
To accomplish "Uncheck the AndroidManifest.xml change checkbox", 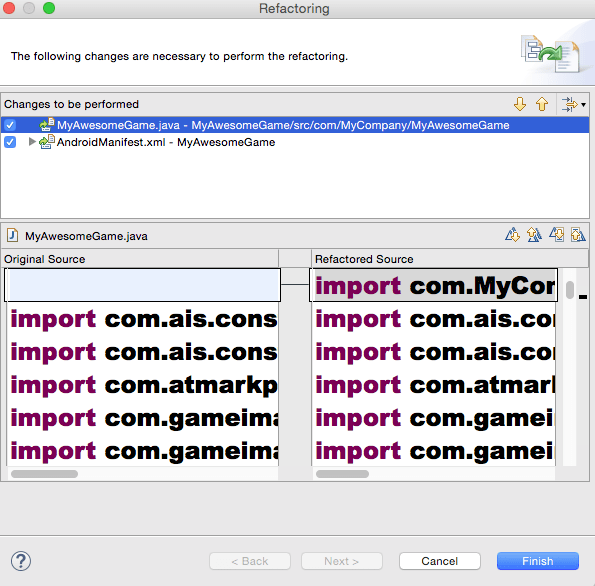I will (x=10, y=142).
